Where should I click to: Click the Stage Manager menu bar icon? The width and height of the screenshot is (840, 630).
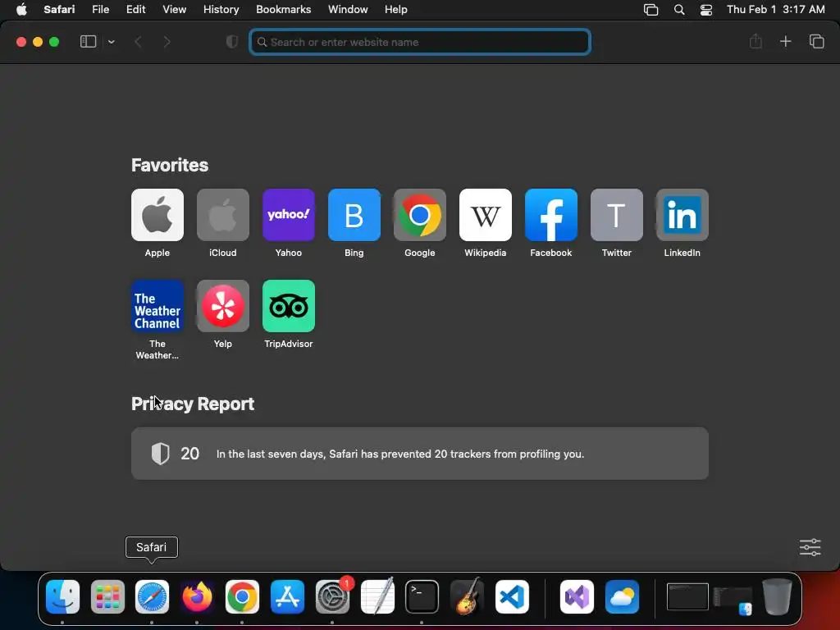(x=651, y=10)
